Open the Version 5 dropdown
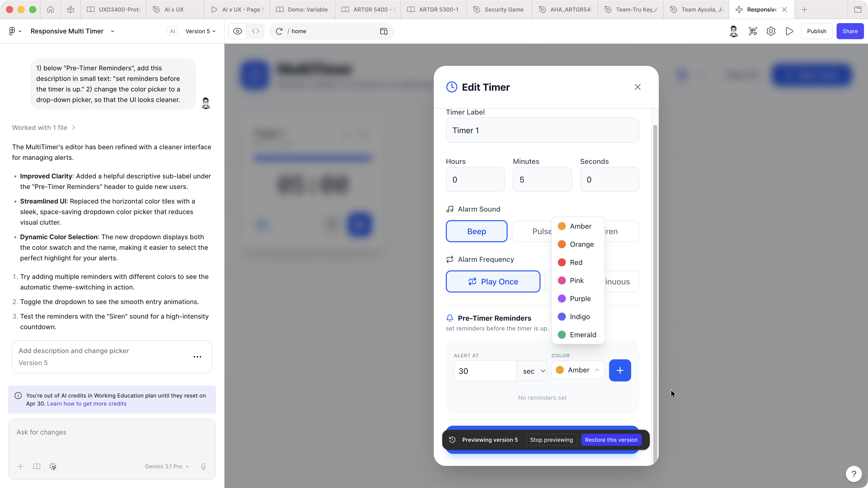The height and width of the screenshot is (488, 868). [x=200, y=31]
